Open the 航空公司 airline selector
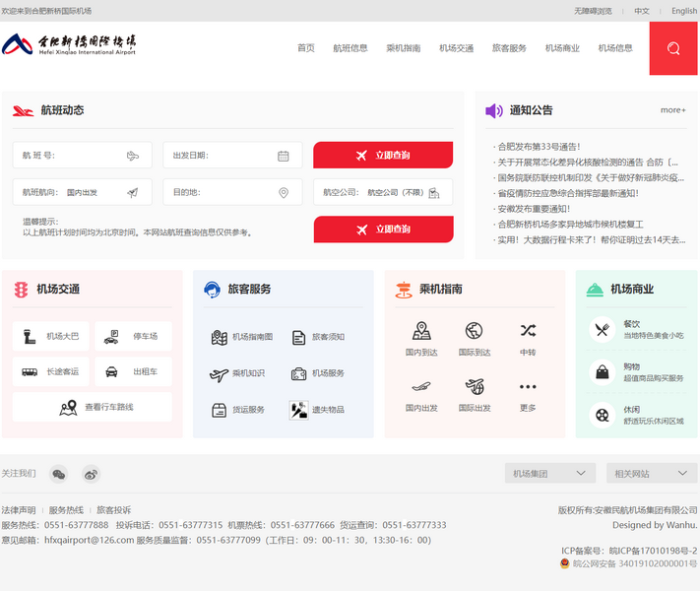This screenshot has height=591, width=700. click(383, 193)
